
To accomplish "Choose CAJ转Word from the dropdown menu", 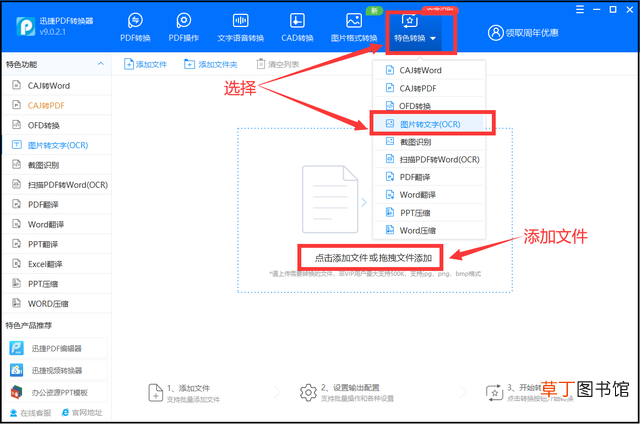I will tap(429, 70).
